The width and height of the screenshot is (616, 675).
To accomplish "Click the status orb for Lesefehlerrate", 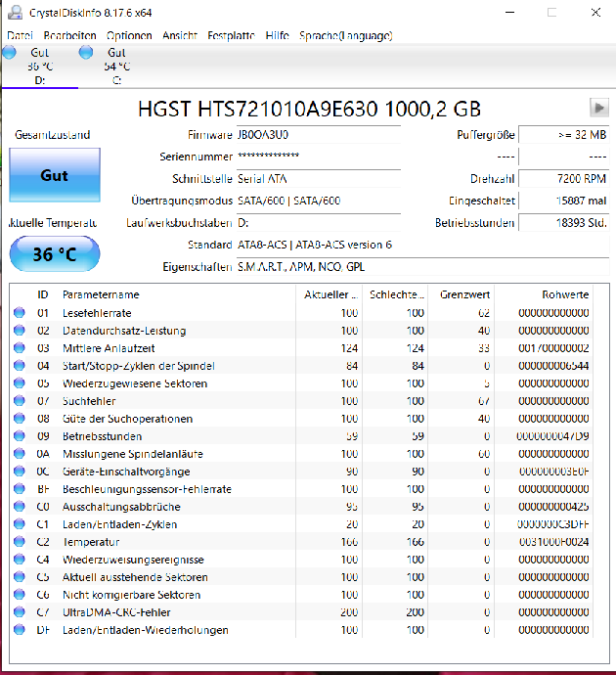I will (x=20, y=312).
